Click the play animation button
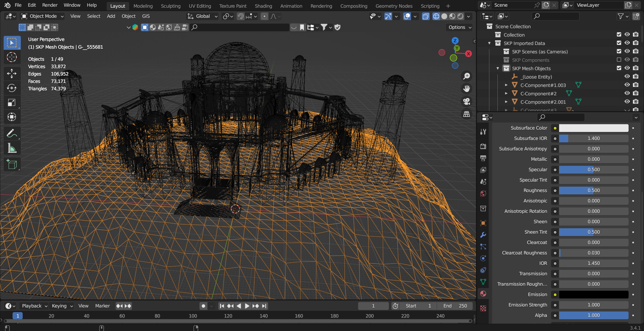Image resolution: width=644 pixels, height=331 pixels. (247, 306)
